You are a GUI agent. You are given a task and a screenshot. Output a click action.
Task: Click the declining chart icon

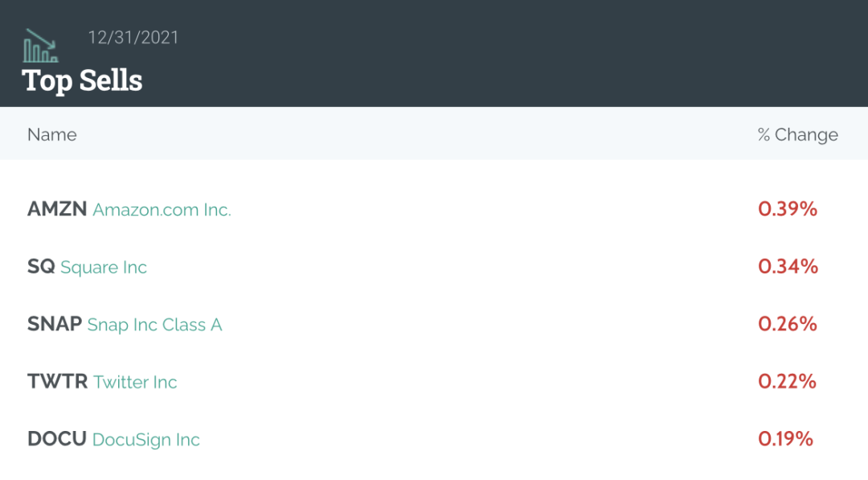40,46
